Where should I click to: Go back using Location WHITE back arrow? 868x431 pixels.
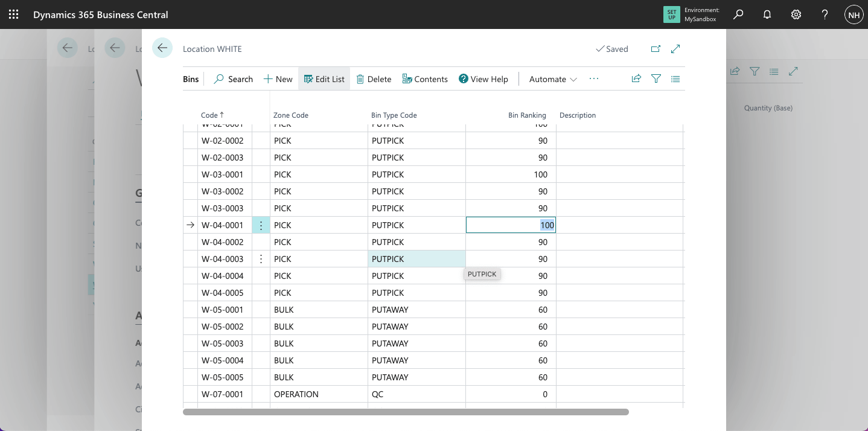click(162, 48)
